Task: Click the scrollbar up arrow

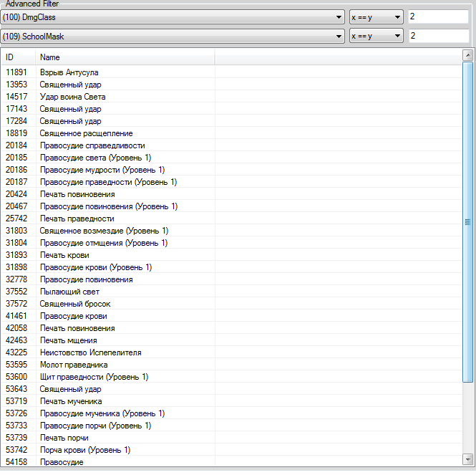Action: [x=469, y=54]
